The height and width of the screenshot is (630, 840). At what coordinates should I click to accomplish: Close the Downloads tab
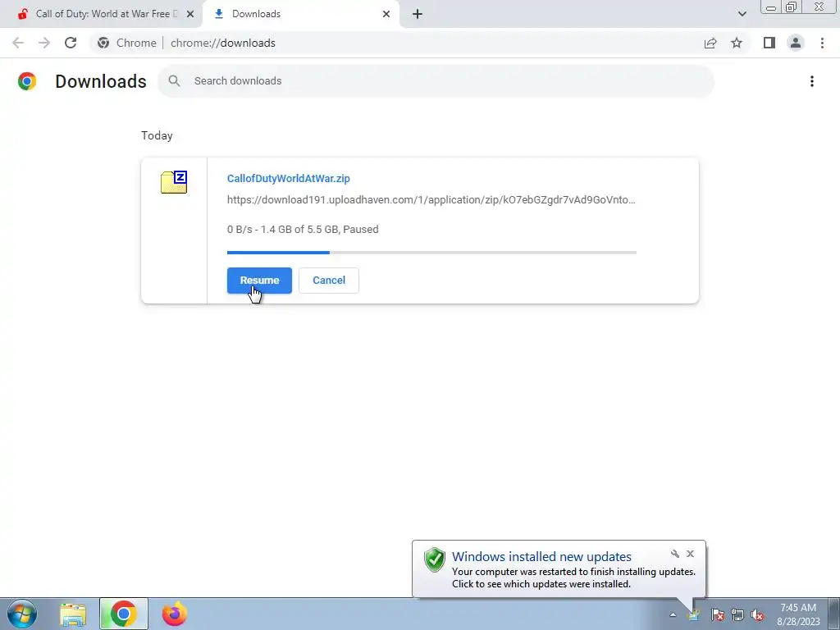coord(386,14)
